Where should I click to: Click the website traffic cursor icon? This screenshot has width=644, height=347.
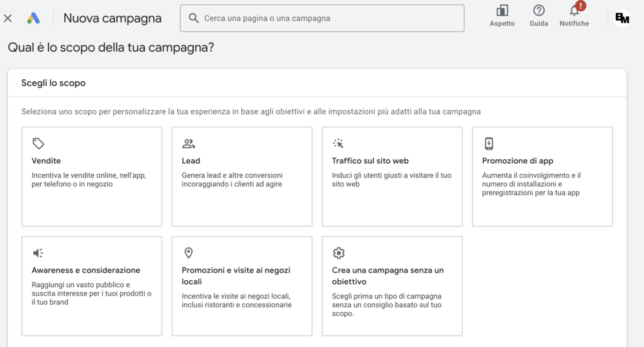(338, 144)
